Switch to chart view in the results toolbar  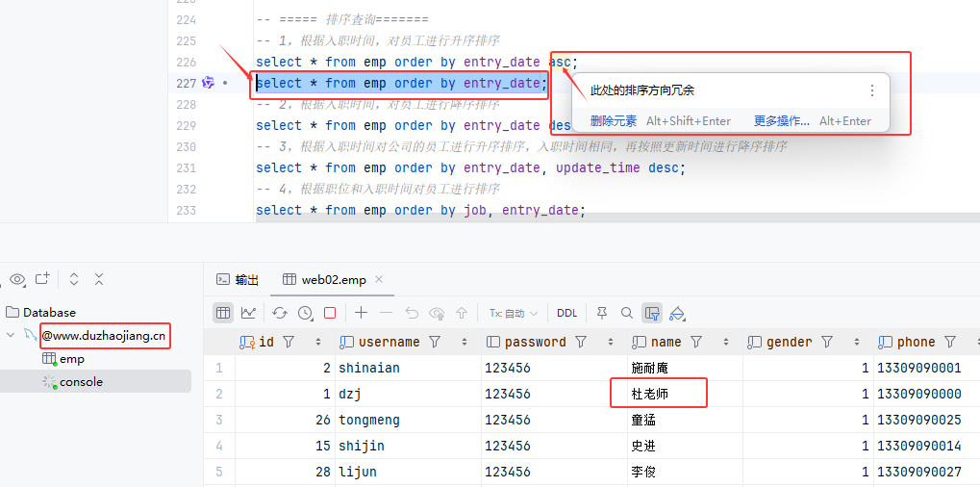point(248,313)
